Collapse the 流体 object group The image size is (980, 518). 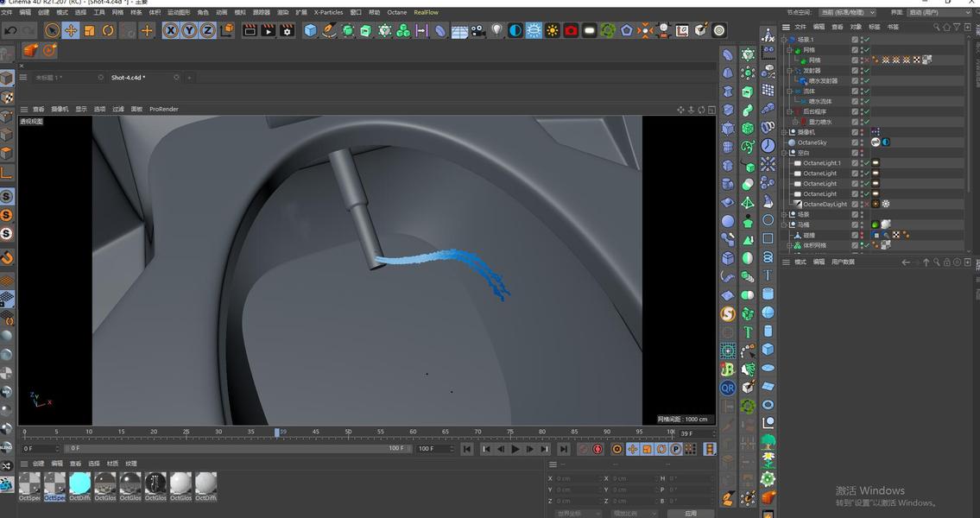[x=789, y=92]
